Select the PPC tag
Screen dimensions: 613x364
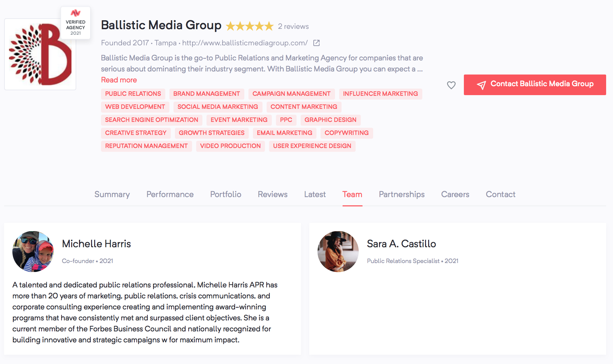tap(286, 120)
